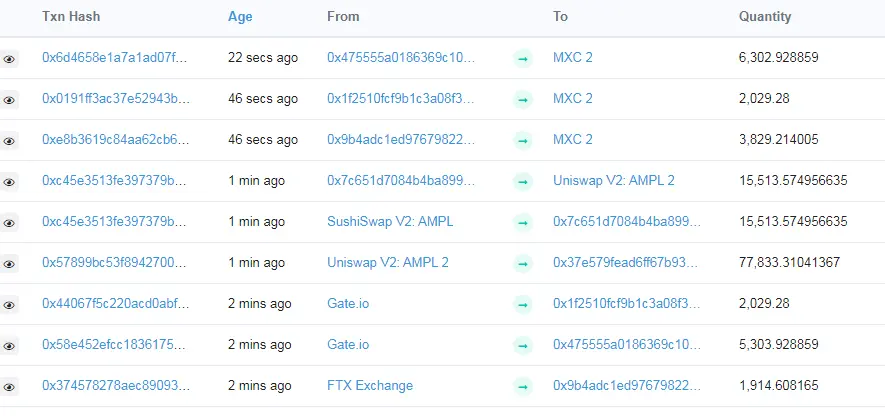The height and width of the screenshot is (417, 885).
Task: Open From address 0x475555a0186369c10 in first row
Action: [x=401, y=58]
